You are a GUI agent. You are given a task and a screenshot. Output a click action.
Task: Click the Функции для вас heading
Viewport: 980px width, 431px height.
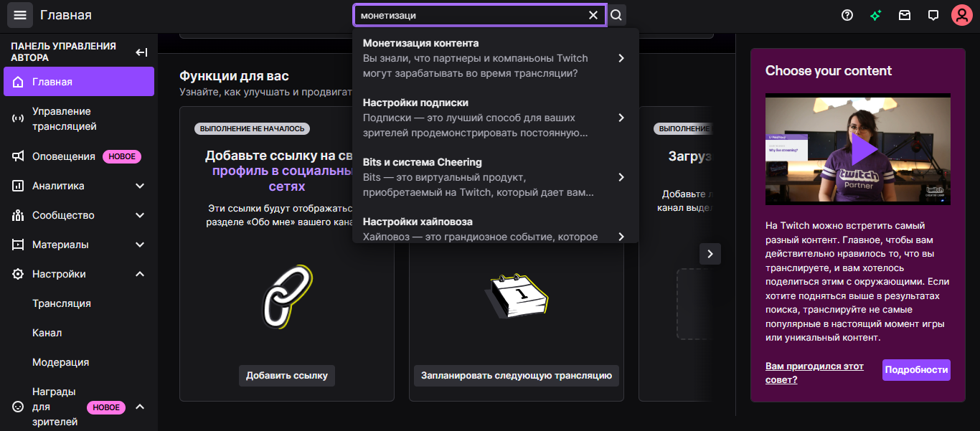click(x=234, y=76)
